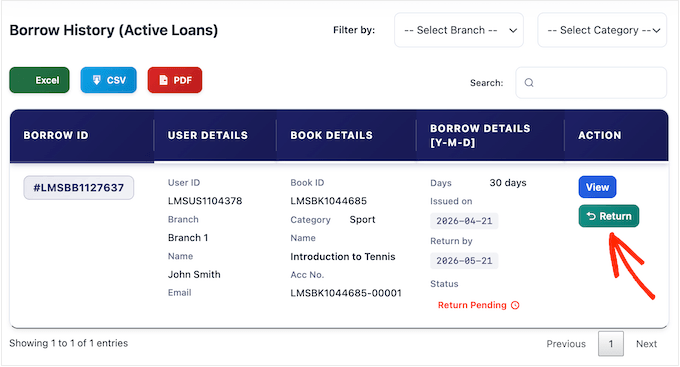Click the magnifier icon in search box
This screenshot has height=367, width=680.
(529, 82)
